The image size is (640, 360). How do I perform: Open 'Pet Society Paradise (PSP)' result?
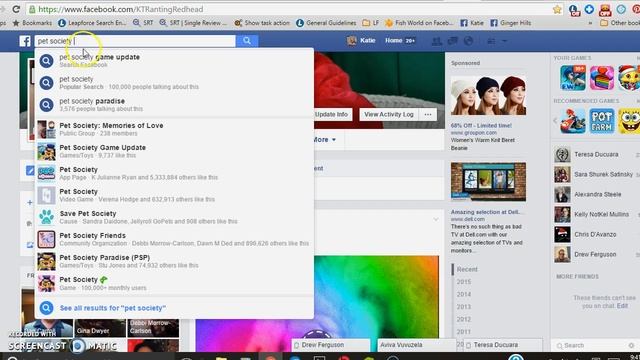pyautogui.click(x=174, y=261)
